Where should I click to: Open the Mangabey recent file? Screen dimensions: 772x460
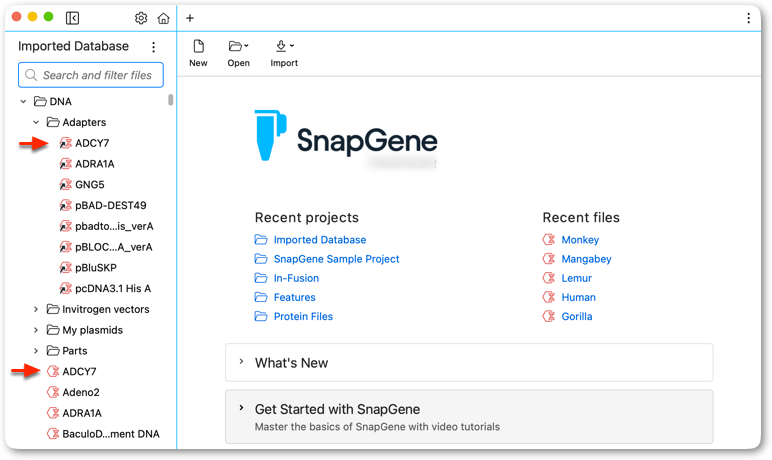(x=586, y=259)
